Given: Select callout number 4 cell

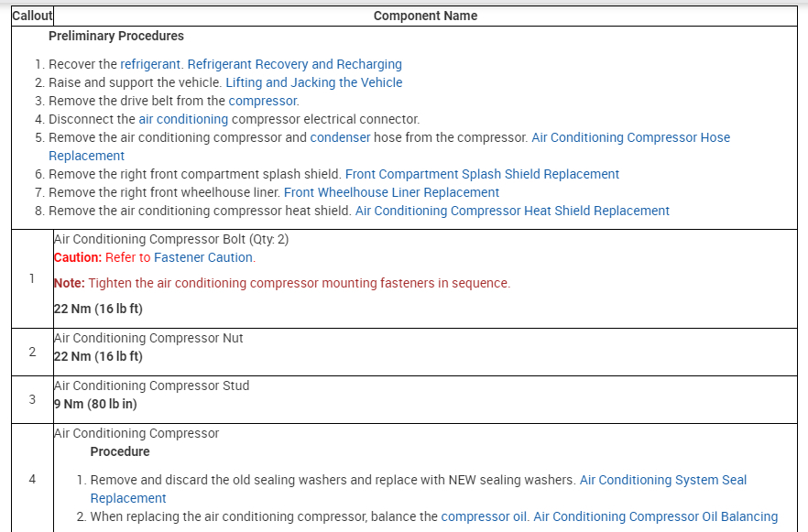Looking at the screenshot, I should (x=32, y=479).
